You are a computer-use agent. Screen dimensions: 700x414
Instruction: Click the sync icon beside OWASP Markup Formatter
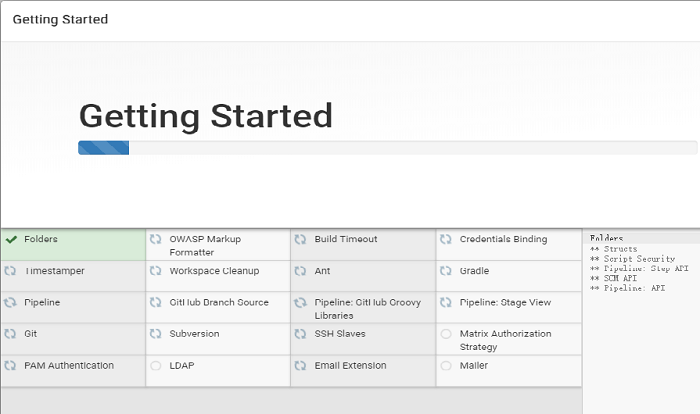coord(155,240)
